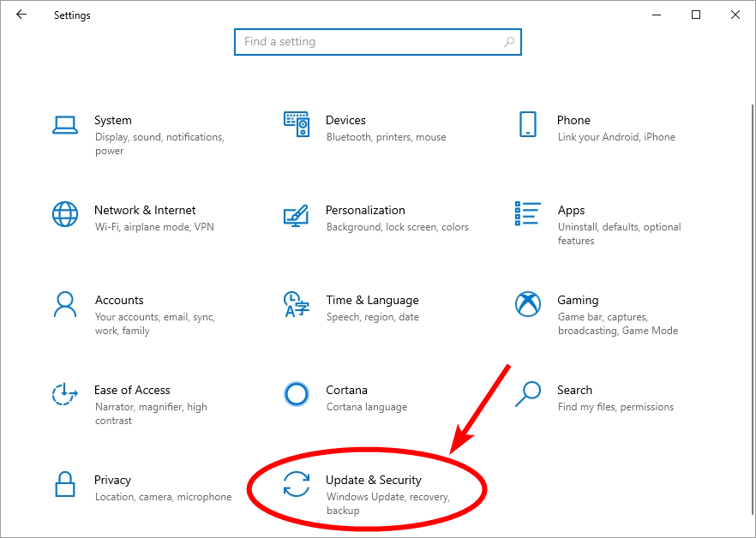Click the vertical scrollbar on right edge
The image size is (756, 538).
[x=752, y=310]
